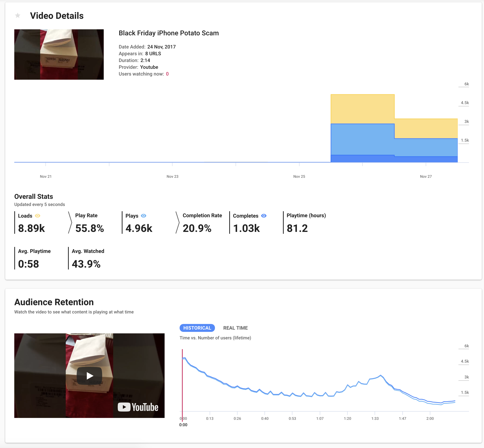Click the favorite star beside Video Details
The height and width of the screenshot is (448, 484).
click(x=18, y=16)
